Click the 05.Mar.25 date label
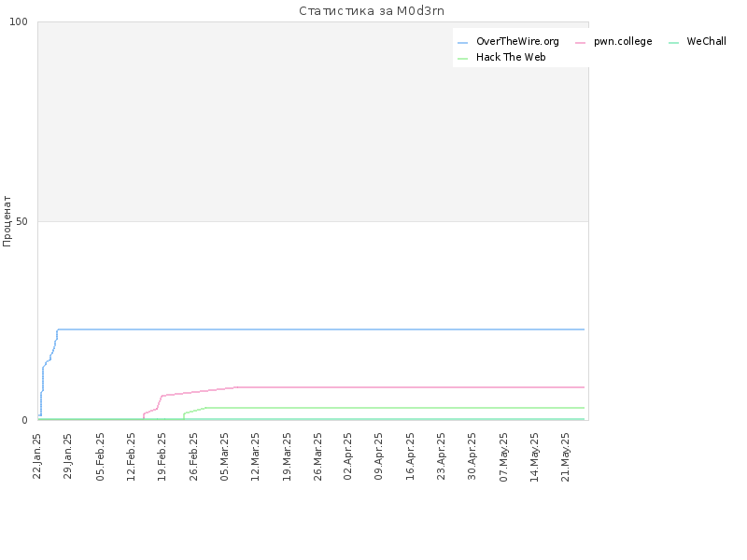Viewport: 747px width, 560px height. coord(224,456)
